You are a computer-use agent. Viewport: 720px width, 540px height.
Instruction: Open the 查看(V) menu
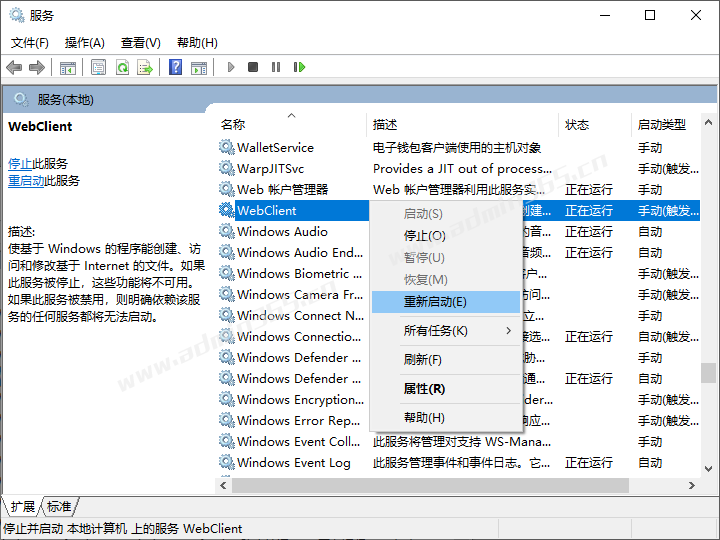[141, 43]
